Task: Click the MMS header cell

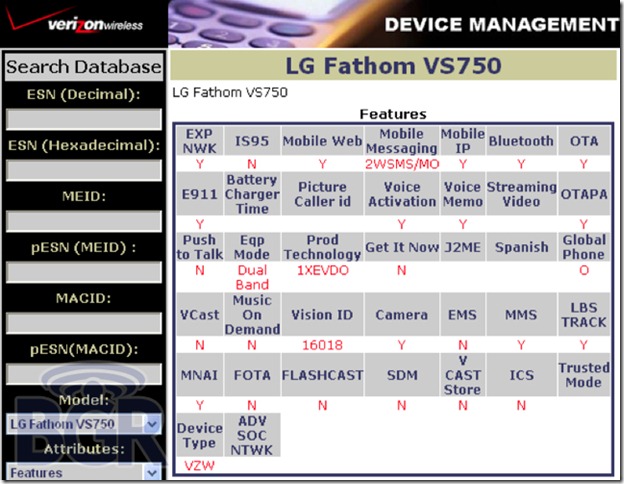Action: 521,314
